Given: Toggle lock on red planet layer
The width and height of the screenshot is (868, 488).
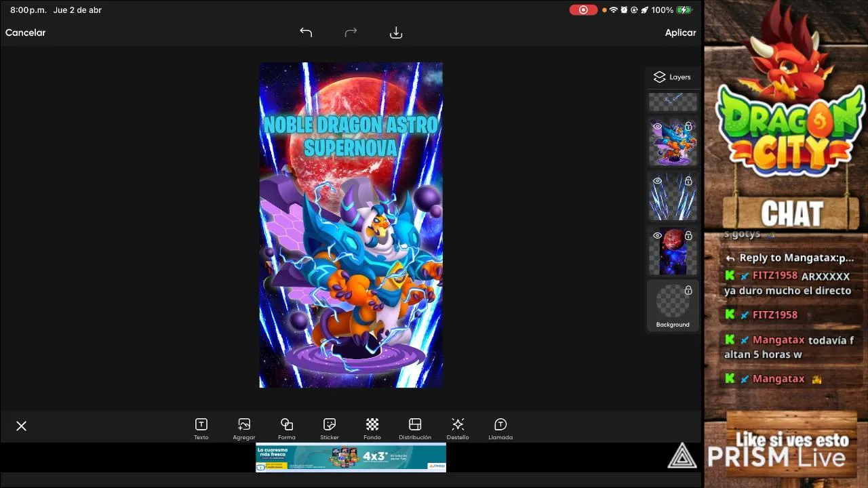Looking at the screenshot, I should [688, 235].
